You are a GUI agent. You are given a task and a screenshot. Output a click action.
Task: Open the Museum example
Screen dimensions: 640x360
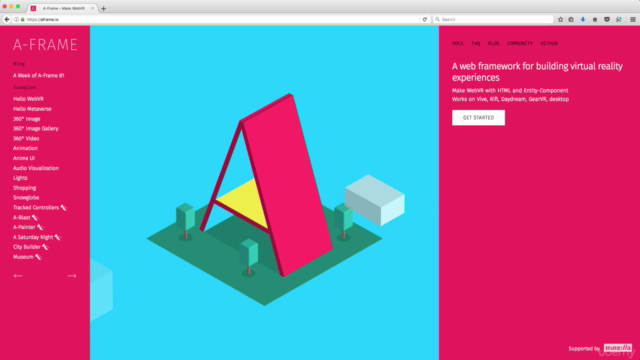pyautogui.click(x=27, y=257)
